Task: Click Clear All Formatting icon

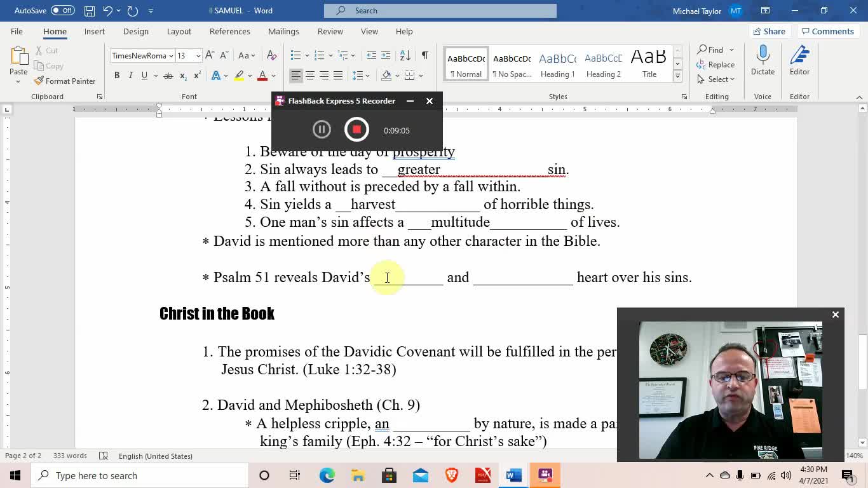Action: click(x=271, y=55)
